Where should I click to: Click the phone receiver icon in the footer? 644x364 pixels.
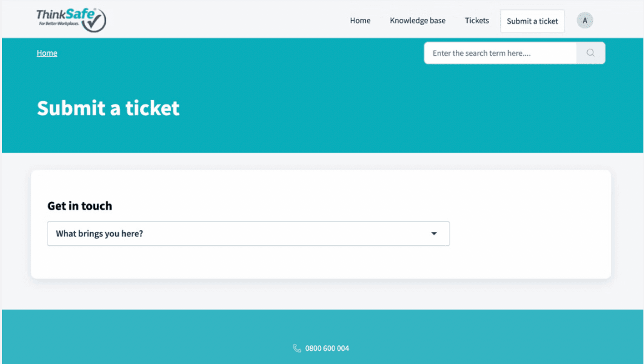296,348
